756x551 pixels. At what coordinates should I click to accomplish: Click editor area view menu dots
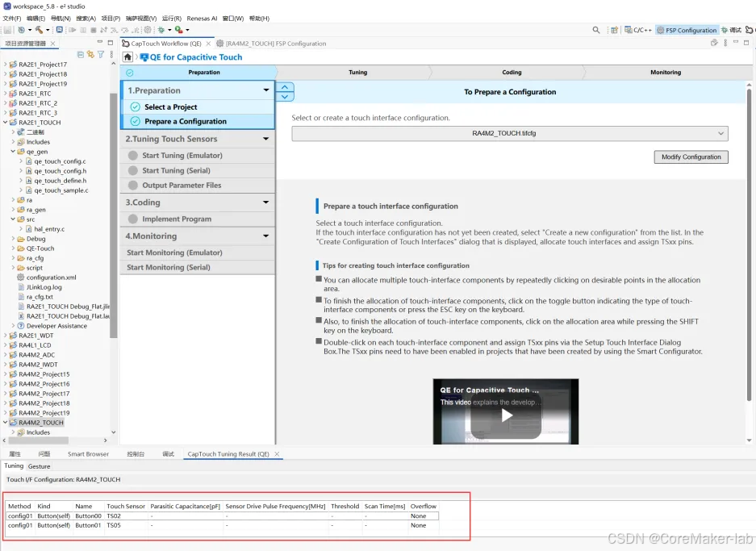pyautogui.click(x=725, y=43)
